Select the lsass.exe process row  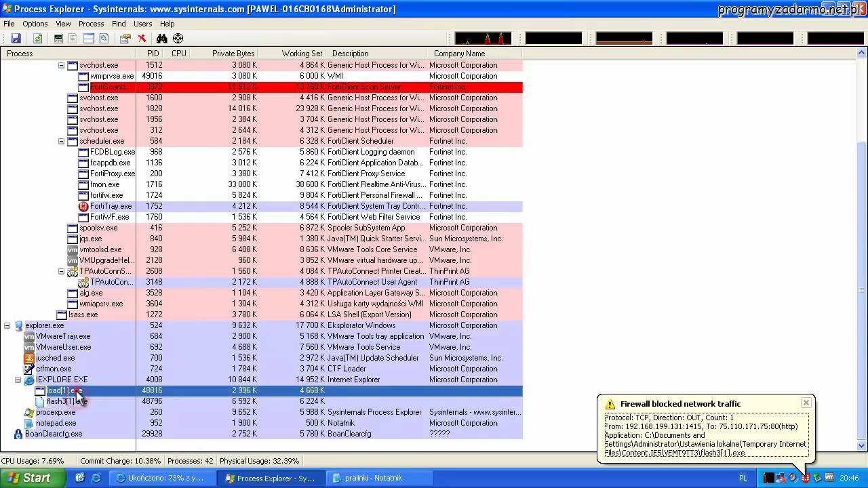(261, 314)
